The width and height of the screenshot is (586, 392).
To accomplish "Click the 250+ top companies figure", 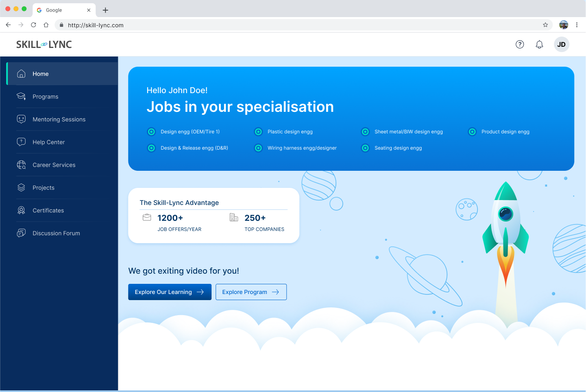I will pos(255,218).
